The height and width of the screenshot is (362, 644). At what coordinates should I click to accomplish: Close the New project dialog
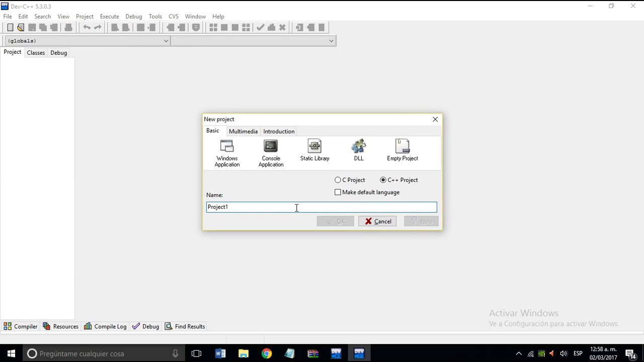(435, 119)
